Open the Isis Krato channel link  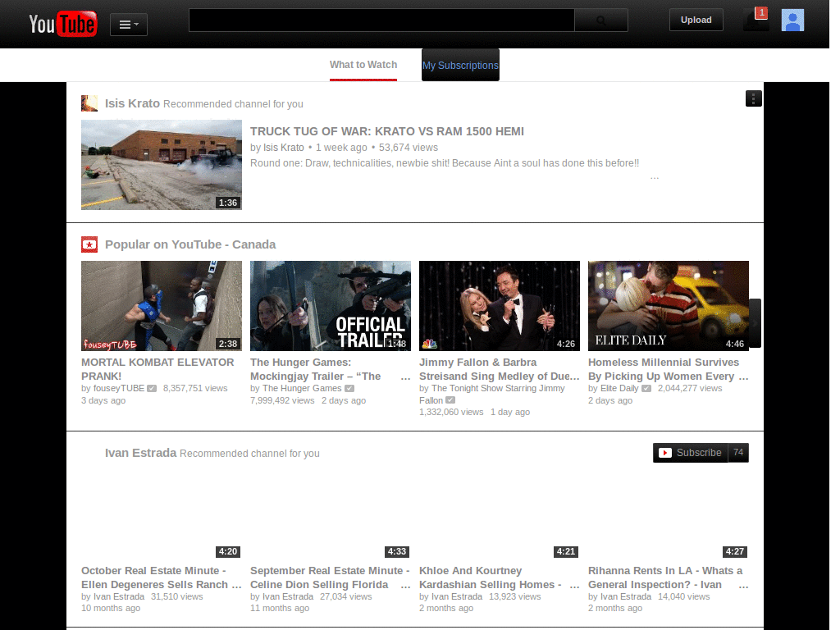(132, 103)
